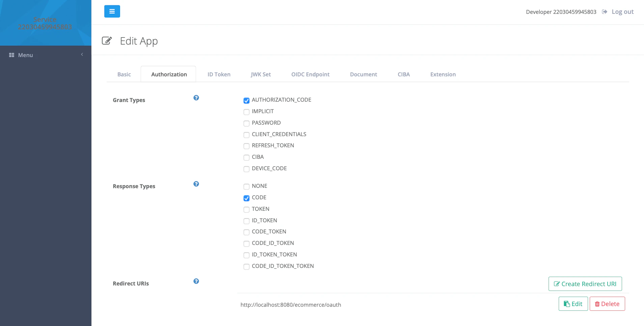644x326 pixels.
Task: Open the Grant Types help icon
Action: (x=196, y=98)
